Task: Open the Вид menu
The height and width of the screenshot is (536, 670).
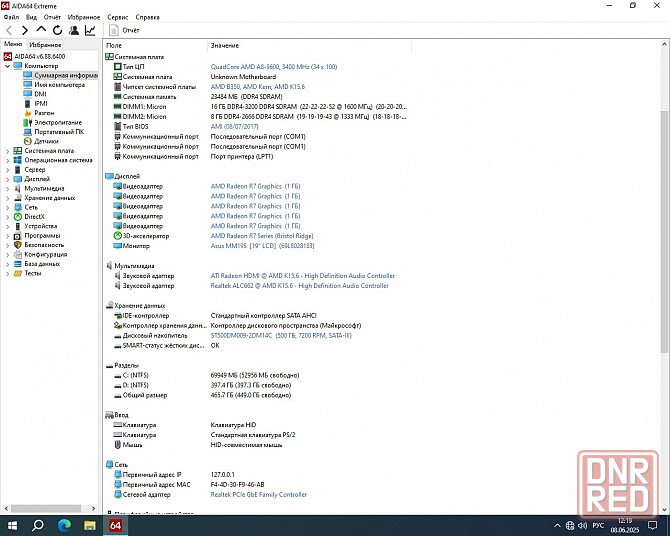Action: 31,17
